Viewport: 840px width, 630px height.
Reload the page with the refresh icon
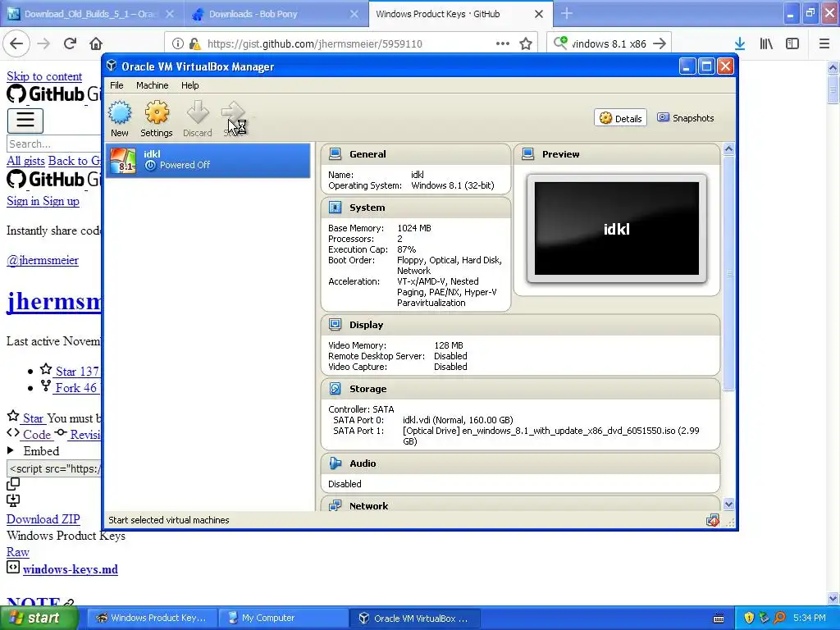[x=70, y=43]
